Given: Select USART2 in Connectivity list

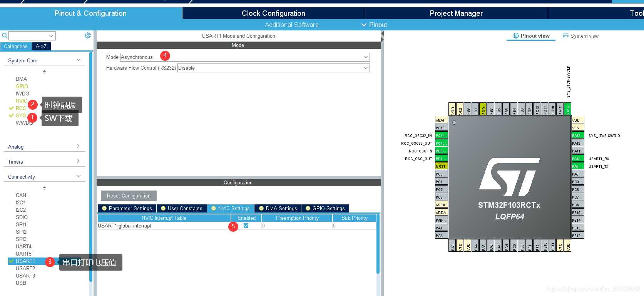Looking at the screenshot, I should coord(25,268).
